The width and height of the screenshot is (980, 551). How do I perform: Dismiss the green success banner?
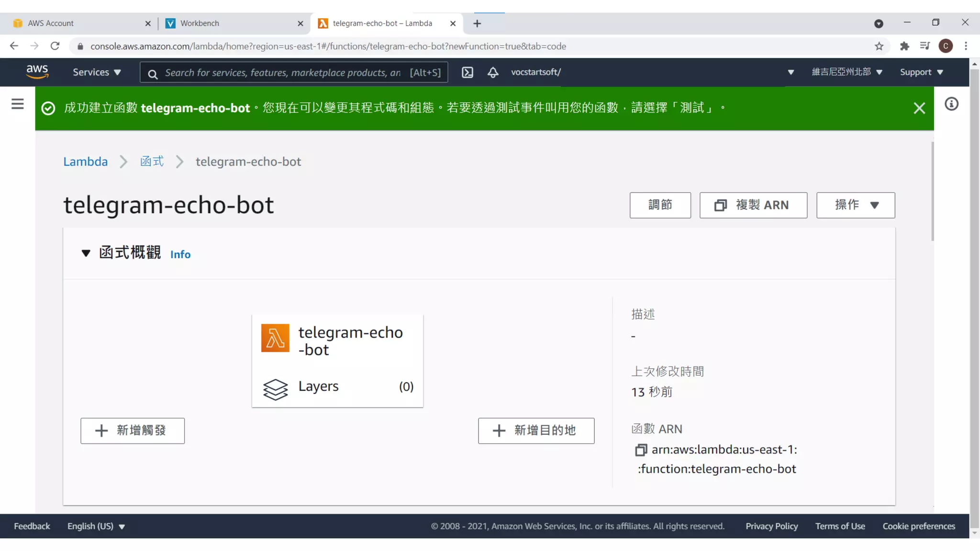click(919, 108)
